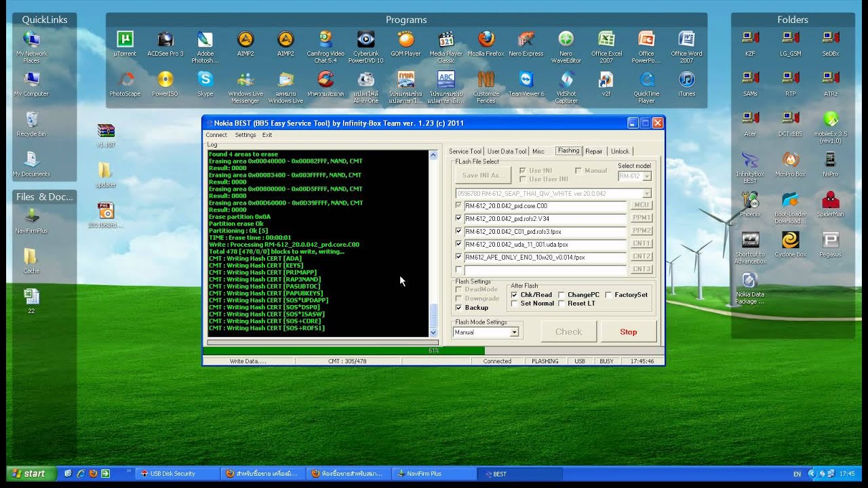
Task: Open QuickTime Player icon
Action: tap(646, 79)
